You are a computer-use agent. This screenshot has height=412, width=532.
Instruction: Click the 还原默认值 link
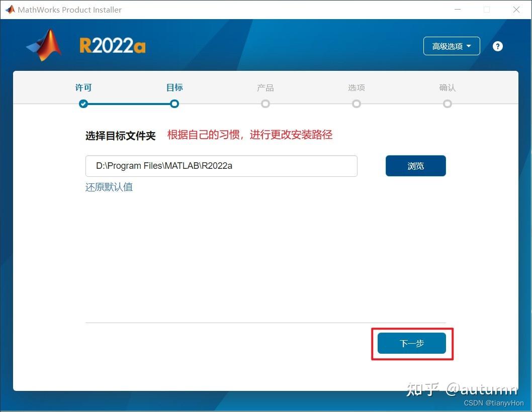[x=109, y=187]
